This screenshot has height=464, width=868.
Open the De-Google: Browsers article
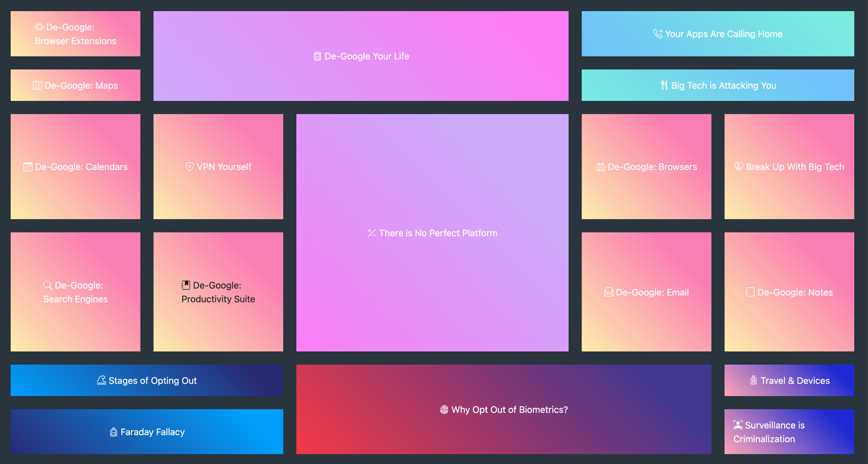(x=646, y=166)
